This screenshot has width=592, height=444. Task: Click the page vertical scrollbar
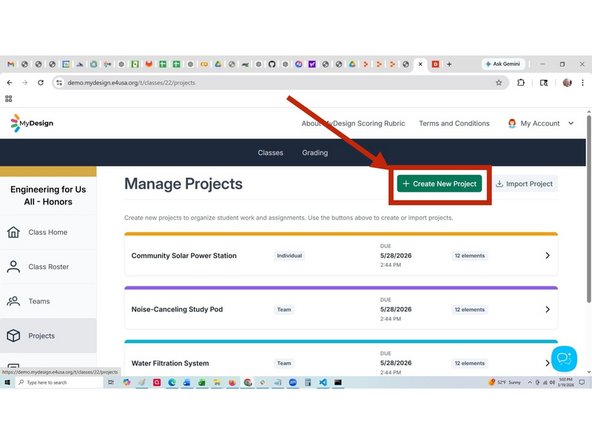(x=589, y=208)
